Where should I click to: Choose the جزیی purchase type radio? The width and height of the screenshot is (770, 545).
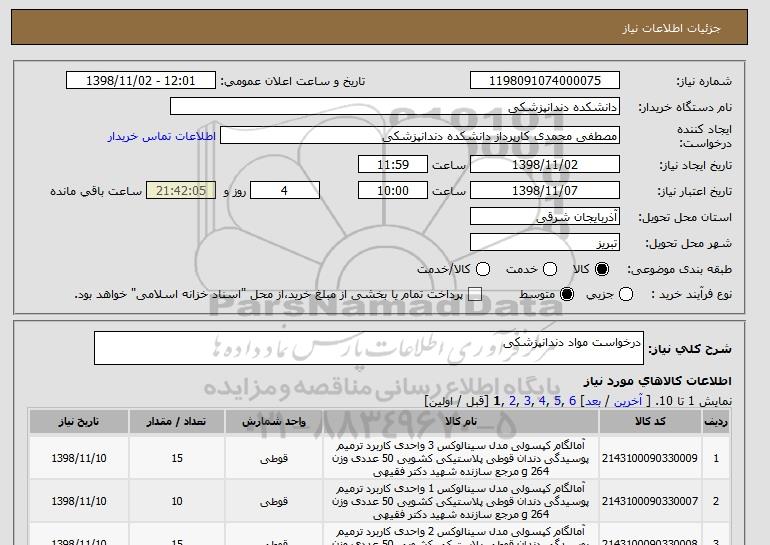coord(626,294)
